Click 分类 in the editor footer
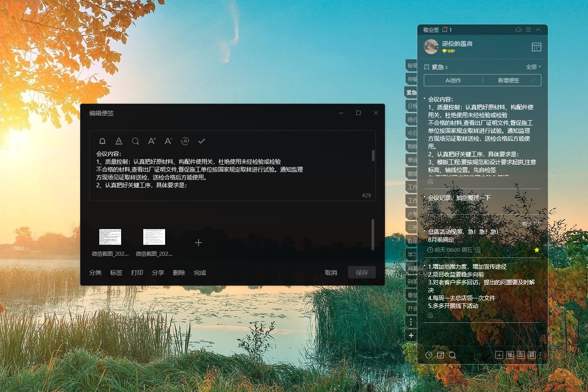The width and height of the screenshot is (588, 392). 95,273
